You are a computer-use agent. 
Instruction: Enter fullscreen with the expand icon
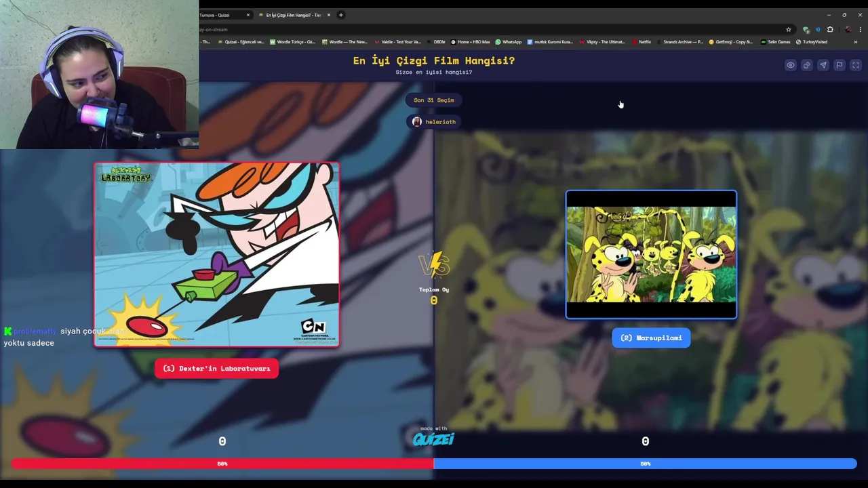(x=856, y=65)
